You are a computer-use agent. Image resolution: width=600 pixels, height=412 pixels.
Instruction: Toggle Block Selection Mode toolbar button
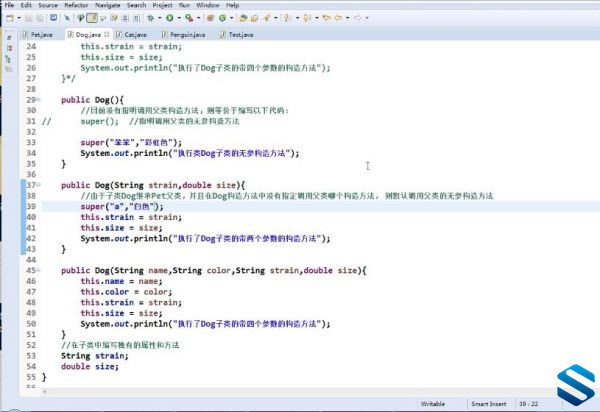pos(125,18)
